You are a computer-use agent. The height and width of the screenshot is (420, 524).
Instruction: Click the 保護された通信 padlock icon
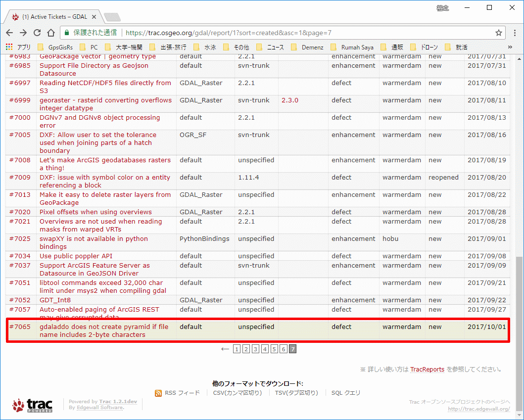coord(67,33)
